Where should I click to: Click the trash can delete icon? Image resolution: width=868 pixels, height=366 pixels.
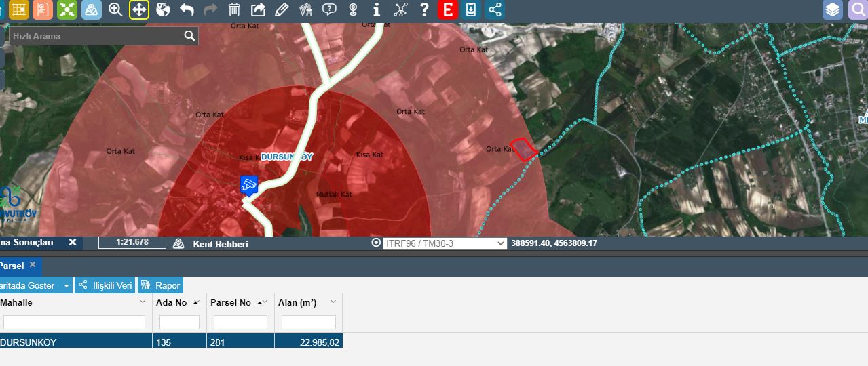(x=234, y=9)
